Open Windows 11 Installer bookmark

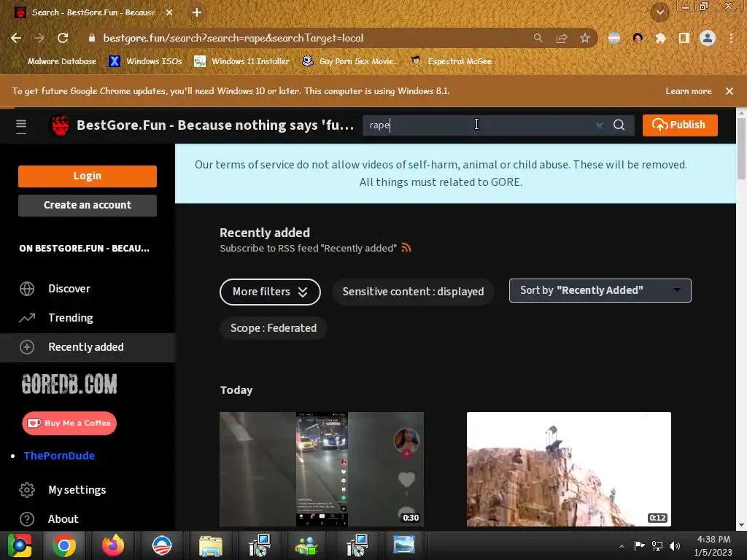pos(242,61)
